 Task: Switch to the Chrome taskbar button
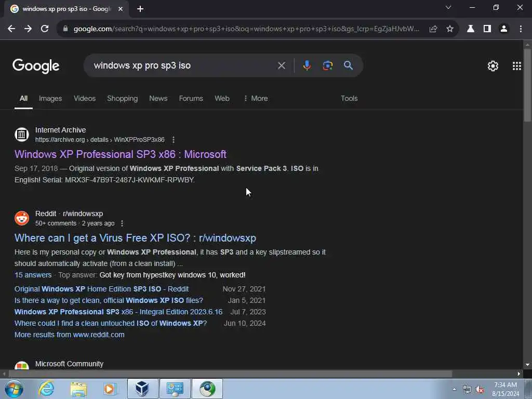pos(207,389)
